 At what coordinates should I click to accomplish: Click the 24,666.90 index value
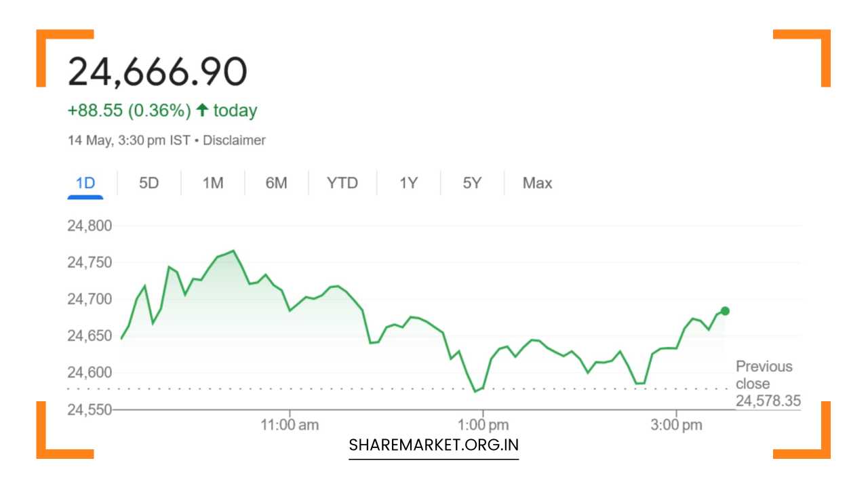[x=157, y=72]
